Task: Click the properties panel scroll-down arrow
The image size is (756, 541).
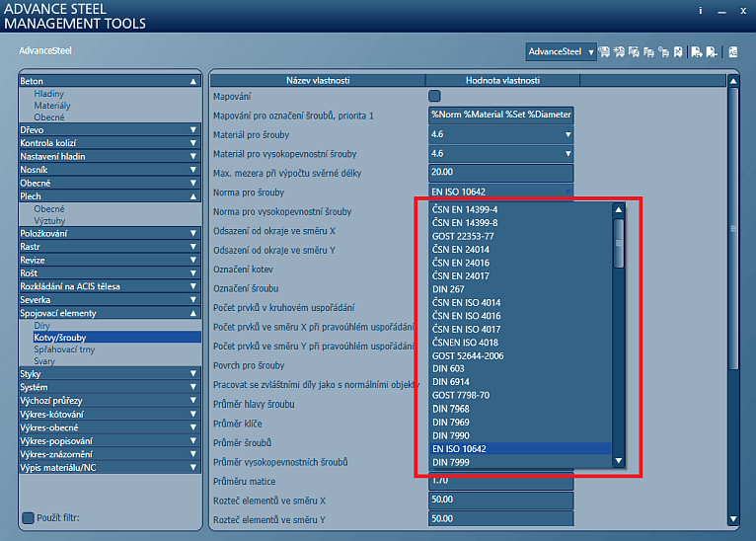Action: [733, 519]
